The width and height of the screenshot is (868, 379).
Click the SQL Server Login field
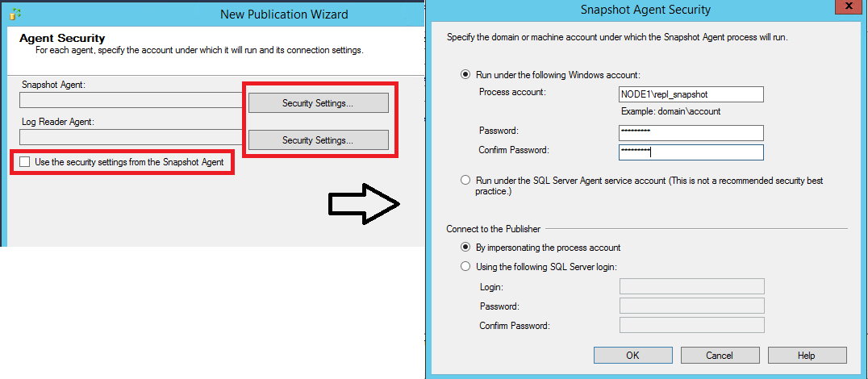coord(692,286)
